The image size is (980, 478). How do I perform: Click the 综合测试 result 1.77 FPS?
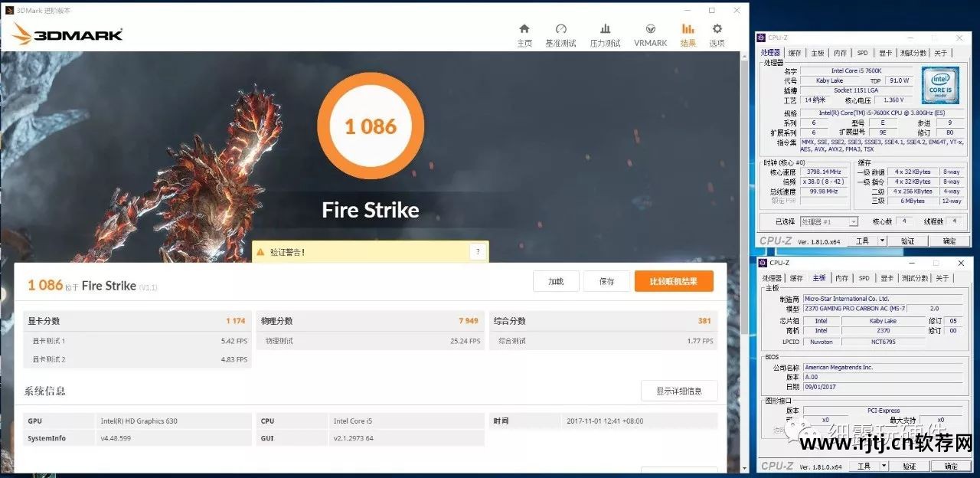pyautogui.click(x=699, y=341)
